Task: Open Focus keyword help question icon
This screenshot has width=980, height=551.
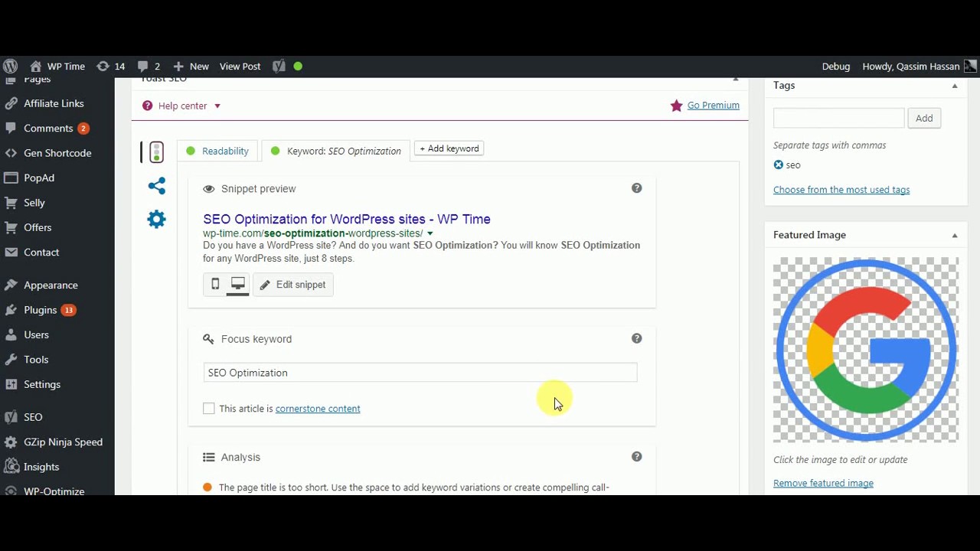Action: (x=636, y=338)
